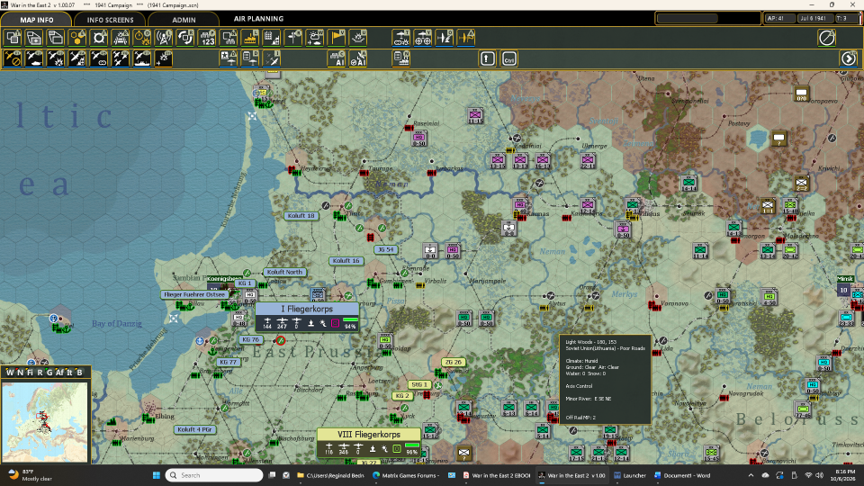864x486 pixels.
Task: Click the calendar grid with steps icon
Action: [x=271, y=38]
